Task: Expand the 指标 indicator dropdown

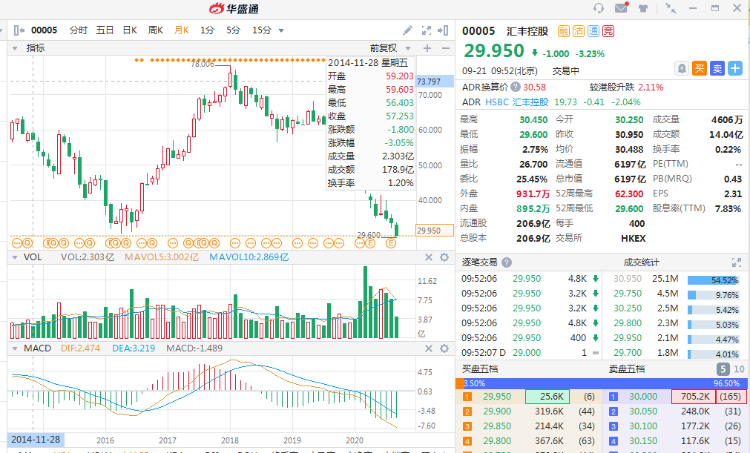Action: point(14,47)
